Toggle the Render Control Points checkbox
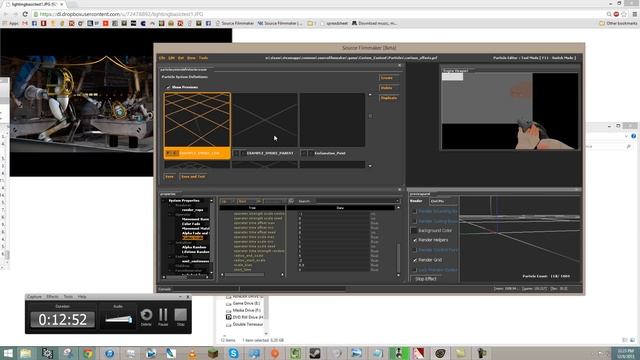 click(x=415, y=250)
